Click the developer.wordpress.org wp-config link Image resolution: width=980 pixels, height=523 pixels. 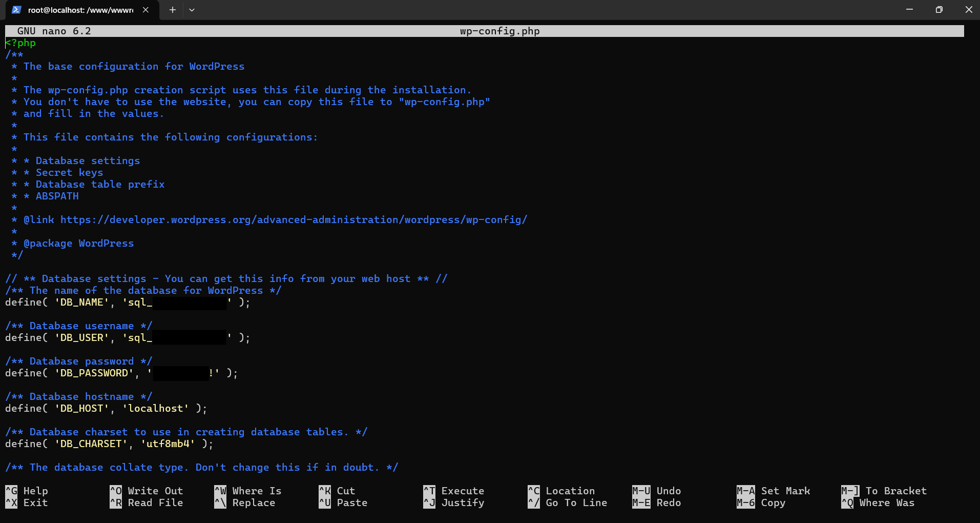click(x=294, y=219)
